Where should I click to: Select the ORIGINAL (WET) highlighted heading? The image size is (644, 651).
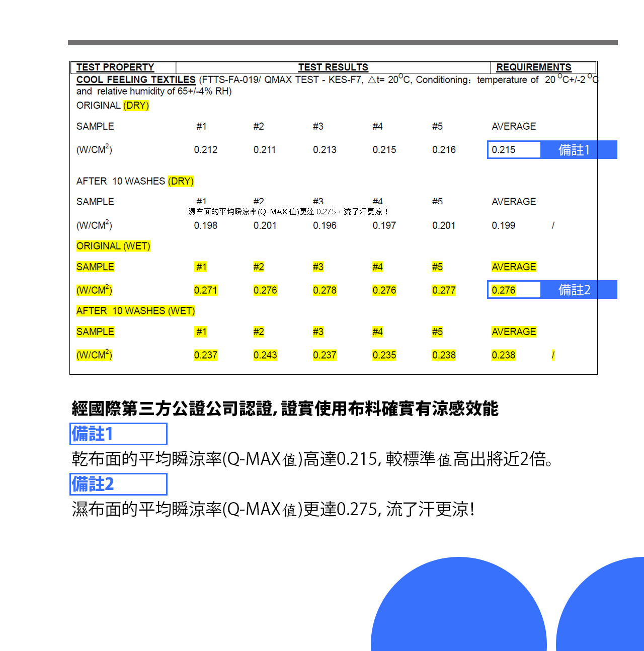click(113, 246)
